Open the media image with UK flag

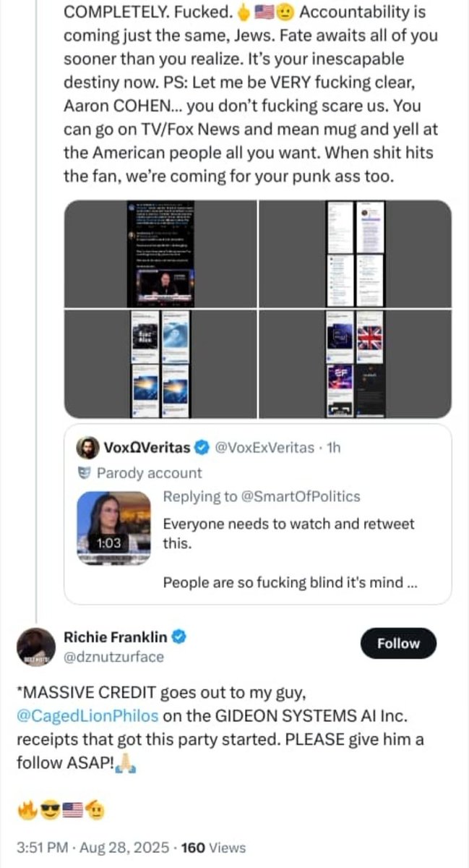355,365
